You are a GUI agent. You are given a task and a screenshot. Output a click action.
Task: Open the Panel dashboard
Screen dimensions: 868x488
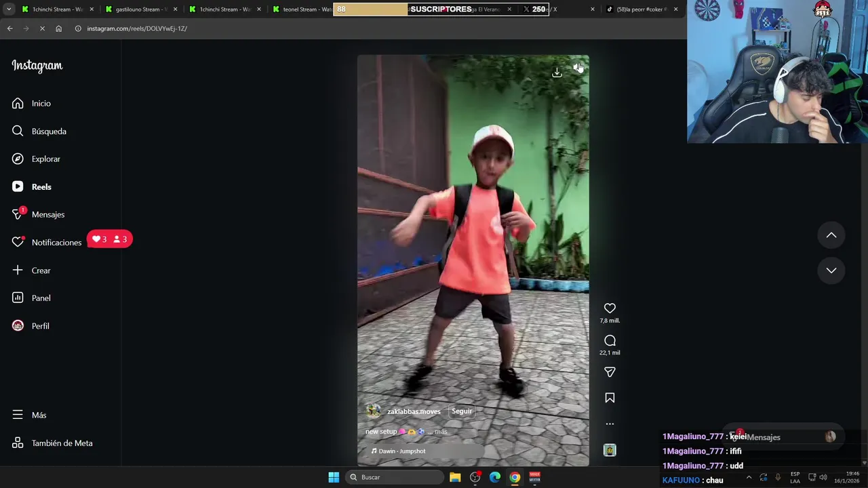pyautogui.click(x=31, y=298)
